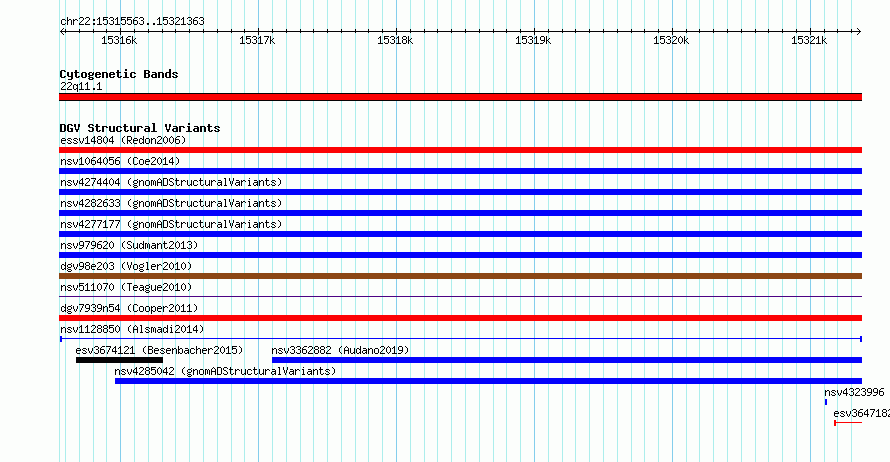Open nsv511070 (Teague2010) label
The image size is (890, 462).
[126, 287]
